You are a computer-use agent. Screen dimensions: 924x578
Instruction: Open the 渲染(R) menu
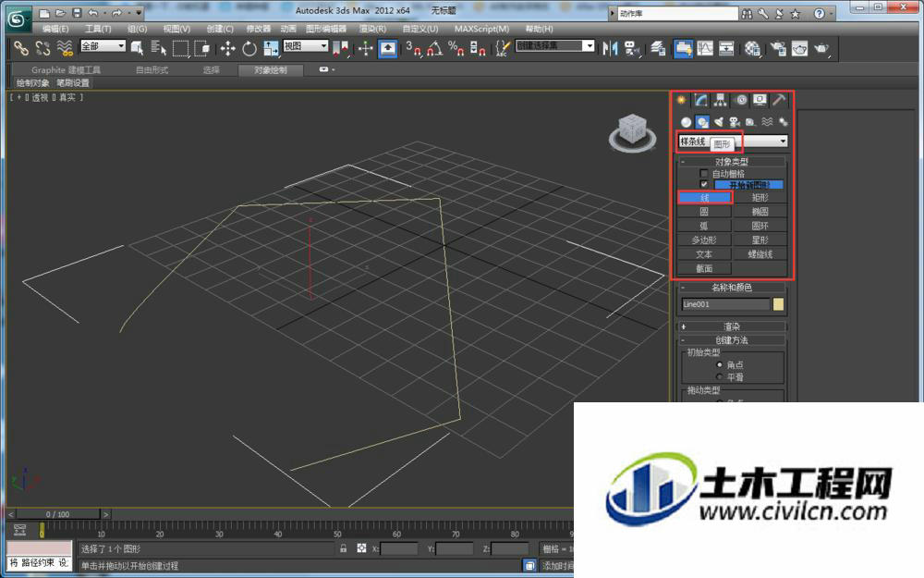pyautogui.click(x=372, y=29)
